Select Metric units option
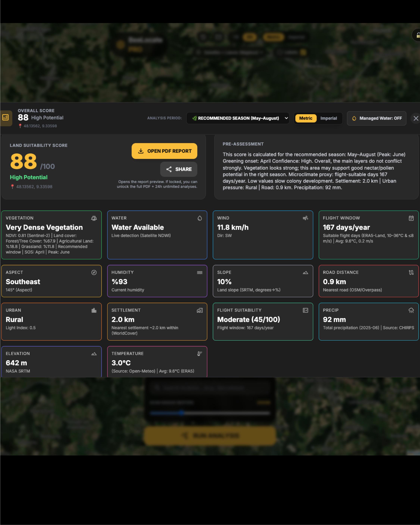This screenshot has height=525, width=420. pyautogui.click(x=306, y=118)
